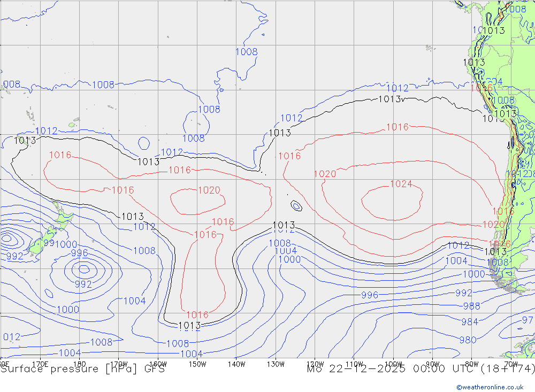The height and width of the screenshot is (392, 535).
Task: Click the 80W longitude label
Action: (472, 364)
